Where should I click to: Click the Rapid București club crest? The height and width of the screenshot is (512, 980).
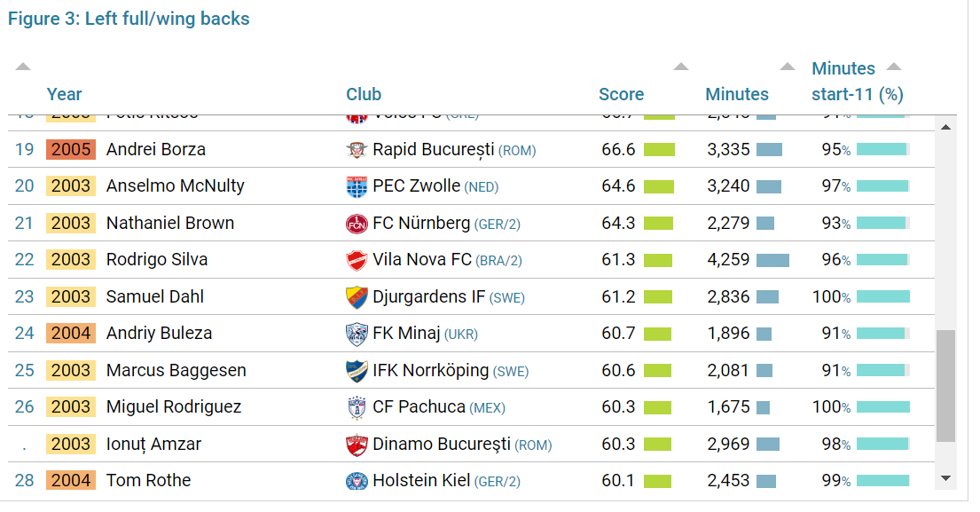click(x=357, y=150)
